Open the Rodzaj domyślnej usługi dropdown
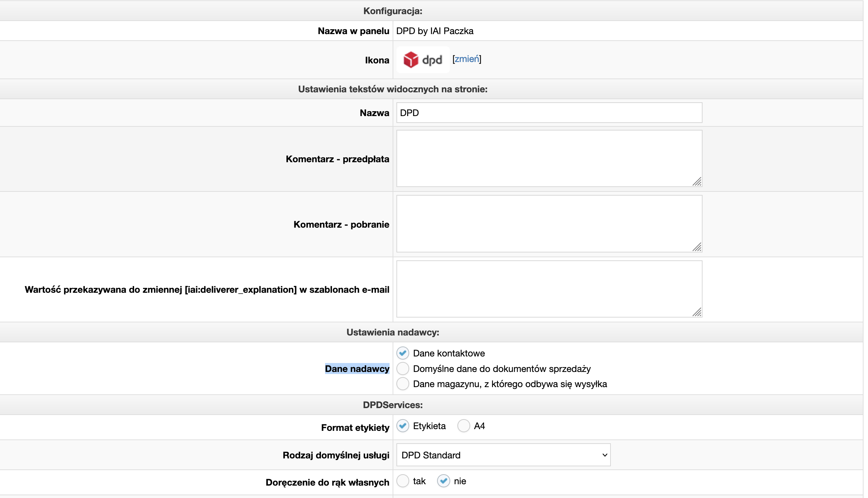Viewport: 868px width, 498px height. point(503,455)
